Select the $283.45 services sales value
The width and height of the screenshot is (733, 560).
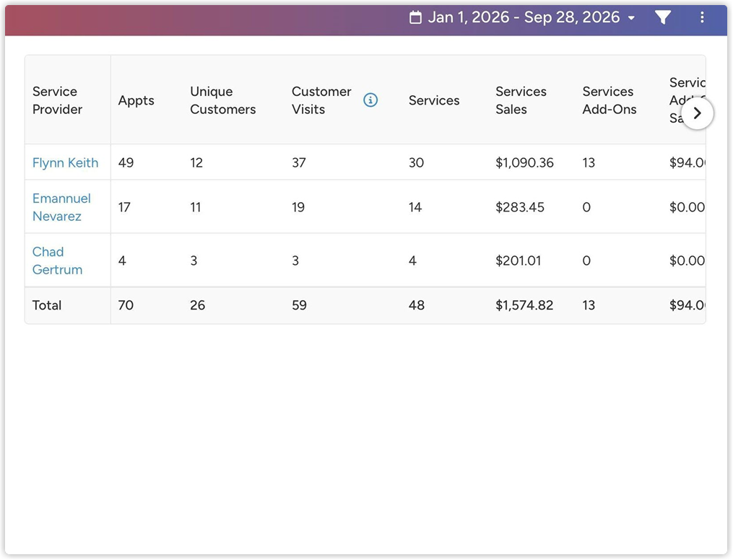[x=520, y=207]
